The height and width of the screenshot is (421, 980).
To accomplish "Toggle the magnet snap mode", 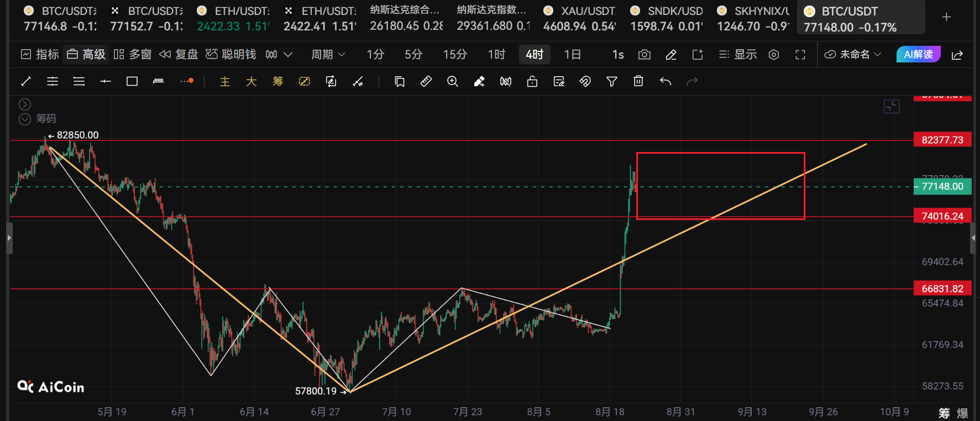I will click(585, 81).
